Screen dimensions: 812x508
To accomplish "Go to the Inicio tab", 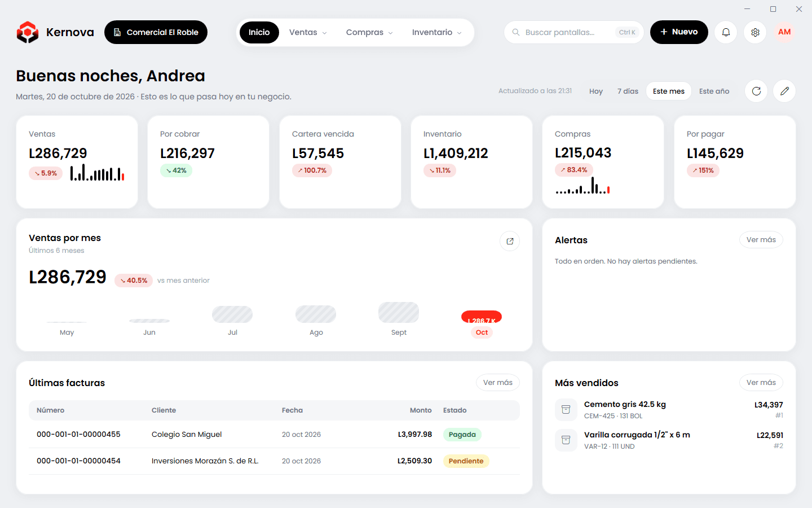I will 259,32.
